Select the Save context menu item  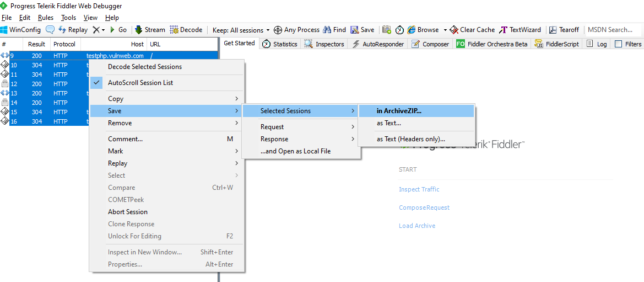tap(167, 111)
